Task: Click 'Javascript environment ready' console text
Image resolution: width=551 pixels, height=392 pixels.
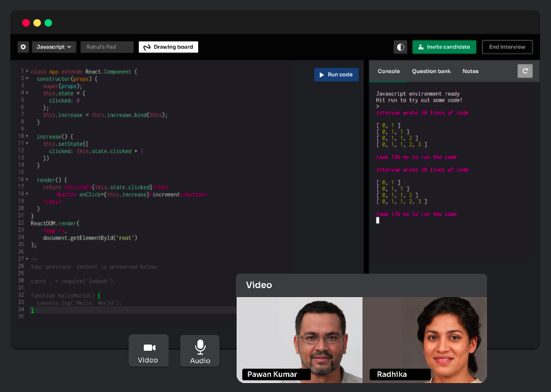Action: pos(418,94)
